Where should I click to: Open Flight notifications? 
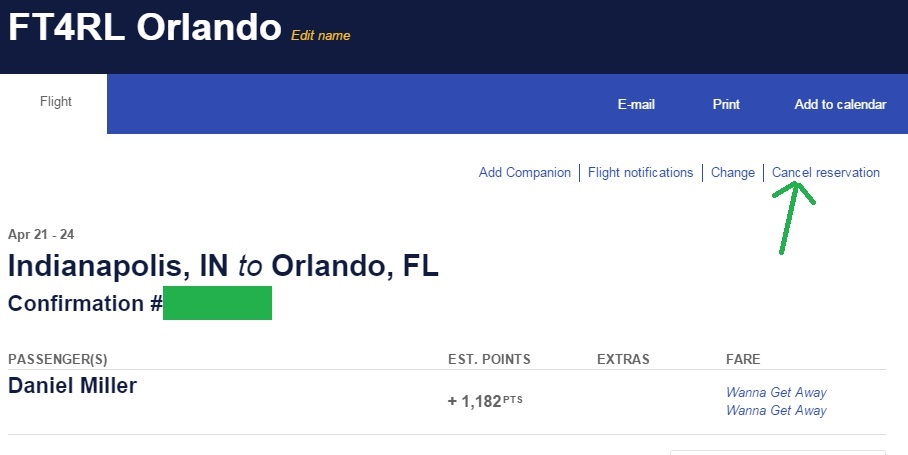[640, 172]
